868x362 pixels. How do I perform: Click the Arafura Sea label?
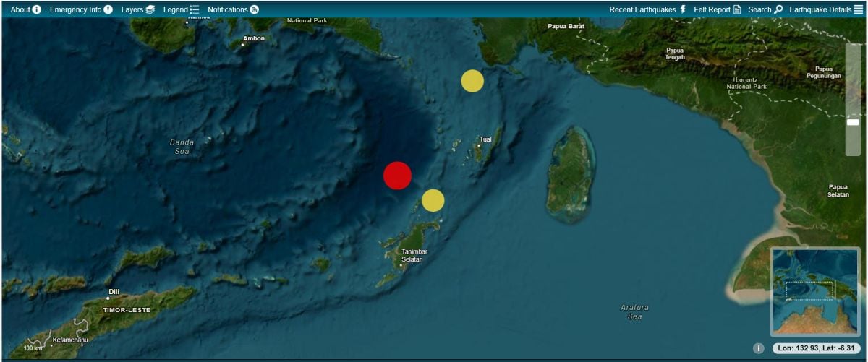click(x=634, y=311)
